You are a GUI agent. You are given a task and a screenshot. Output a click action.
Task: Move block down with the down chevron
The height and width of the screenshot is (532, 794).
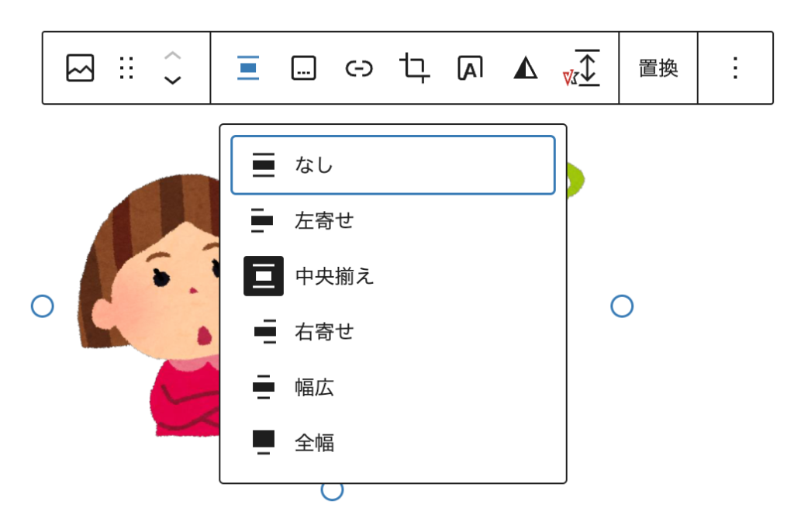tap(173, 80)
